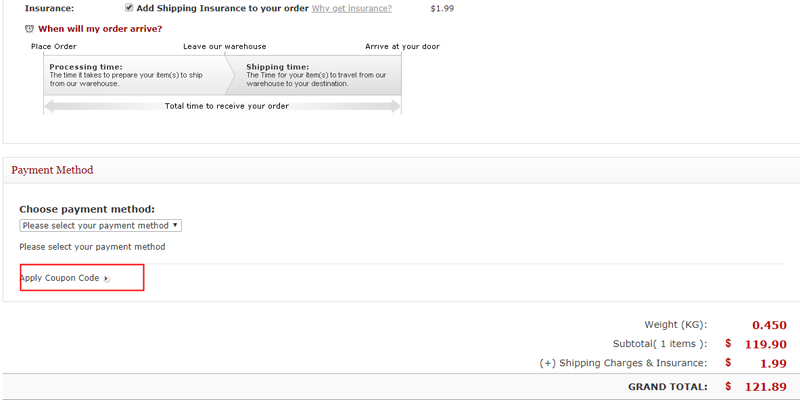Open the payment method dropdown
The height and width of the screenshot is (400, 800).
[x=100, y=226]
